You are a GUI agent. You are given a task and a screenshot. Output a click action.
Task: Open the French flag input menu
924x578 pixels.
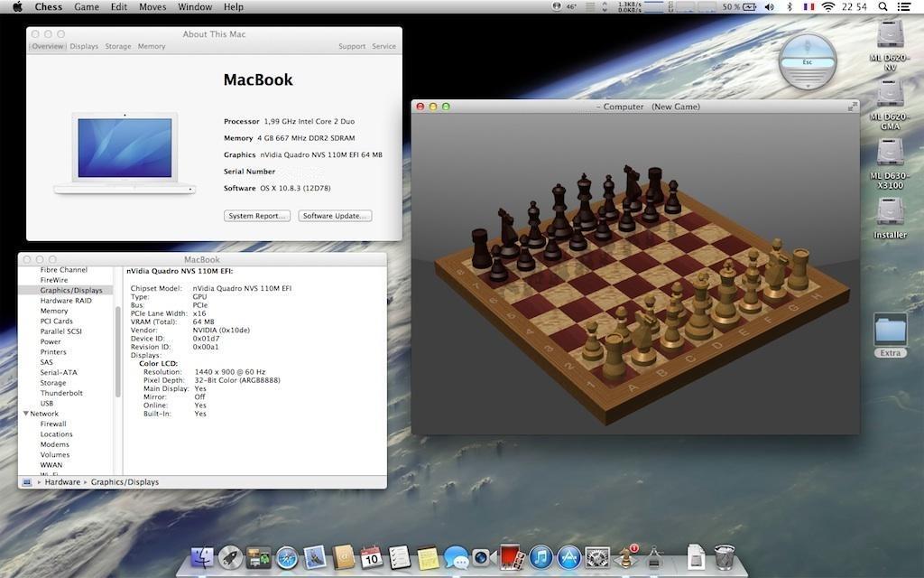click(808, 6)
